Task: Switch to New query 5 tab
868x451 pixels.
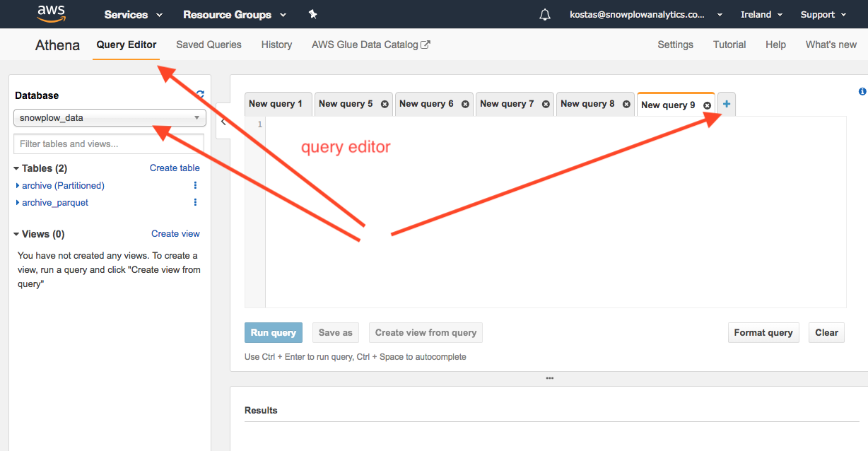Action: [x=346, y=104]
